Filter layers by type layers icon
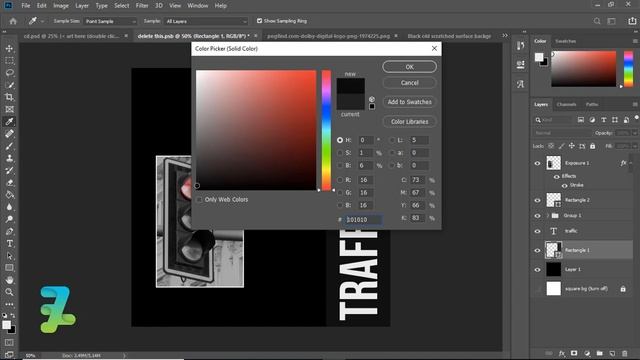The width and height of the screenshot is (640, 360). click(x=604, y=120)
